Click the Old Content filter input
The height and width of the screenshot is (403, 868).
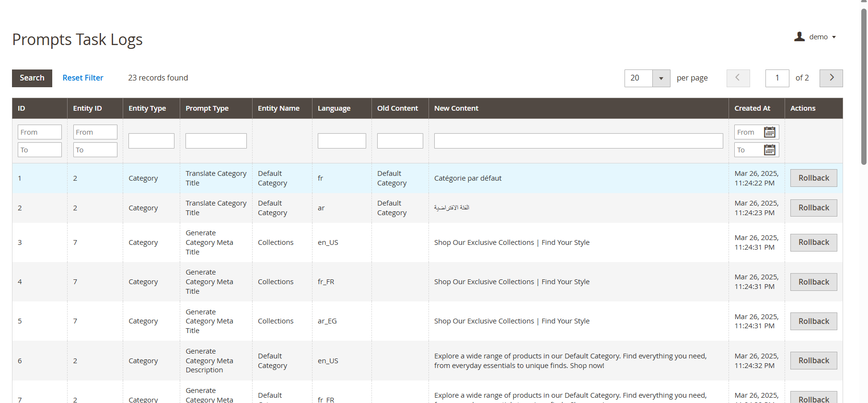click(400, 141)
